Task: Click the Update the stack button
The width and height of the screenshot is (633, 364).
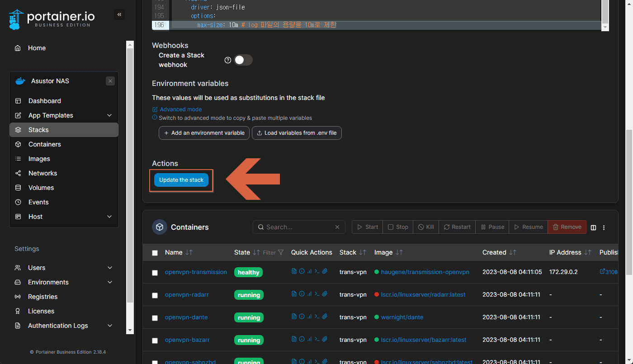Action: pos(181,180)
